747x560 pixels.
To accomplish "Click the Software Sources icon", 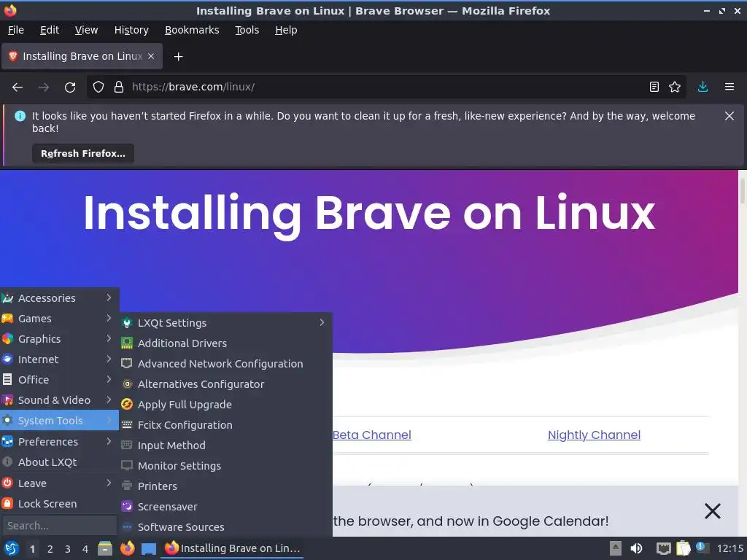I will point(127,527).
